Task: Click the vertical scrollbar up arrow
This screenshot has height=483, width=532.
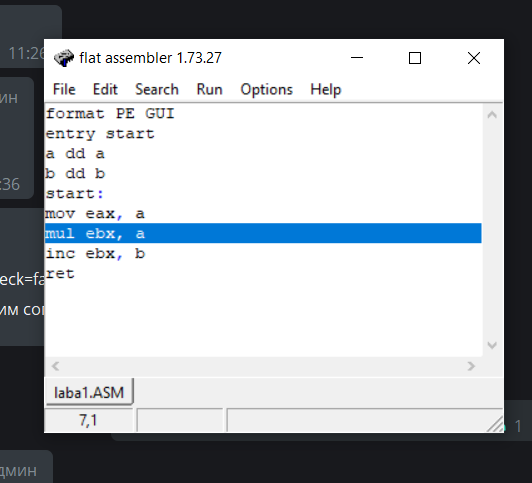Action: click(492, 115)
